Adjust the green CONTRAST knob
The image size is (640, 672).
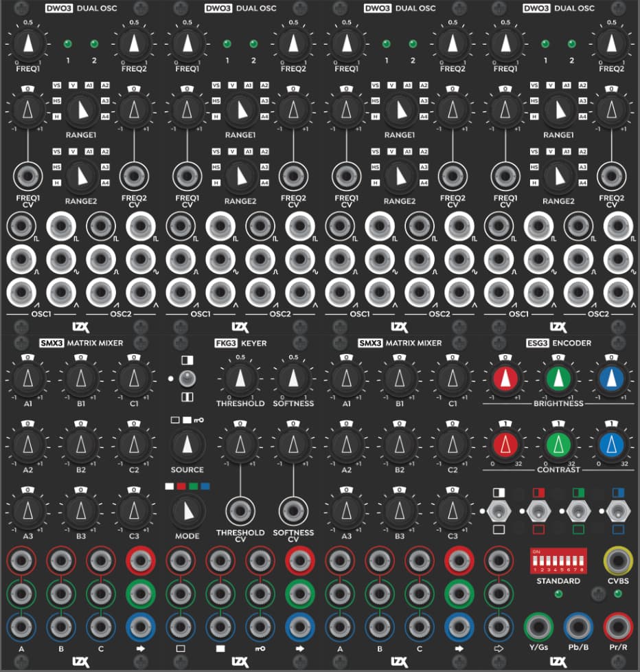pos(558,445)
